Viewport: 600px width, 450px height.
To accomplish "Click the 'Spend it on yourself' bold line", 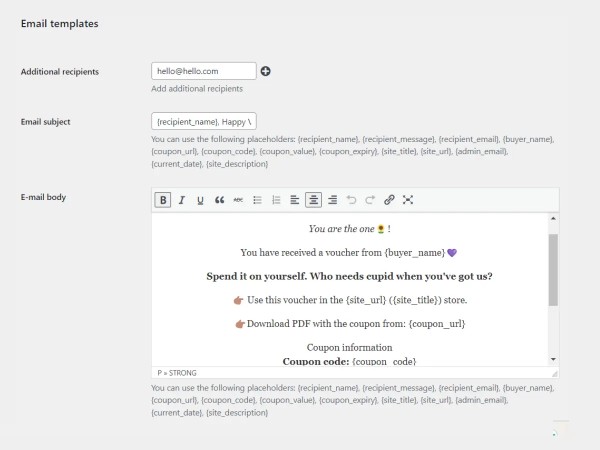I will coord(349,276).
